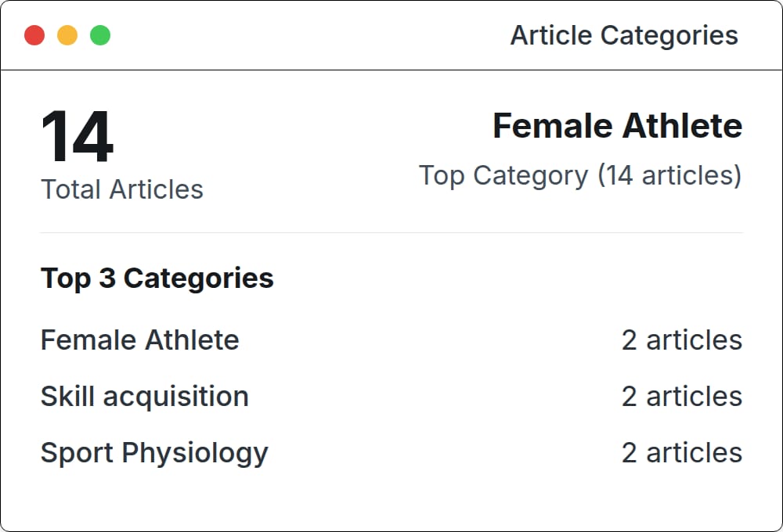Open Female Athlete row in Top 3 list
Viewport: 783px width, 532px height.
click(x=139, y=340)
